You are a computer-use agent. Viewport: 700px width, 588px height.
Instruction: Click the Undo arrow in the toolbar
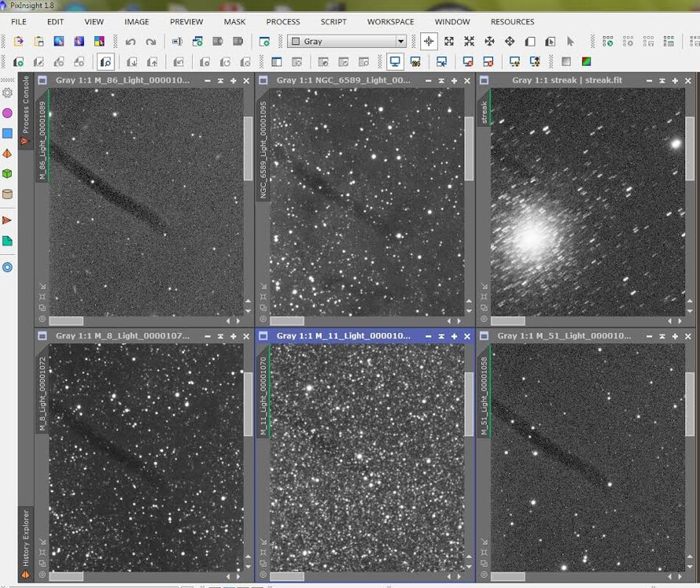131,42
